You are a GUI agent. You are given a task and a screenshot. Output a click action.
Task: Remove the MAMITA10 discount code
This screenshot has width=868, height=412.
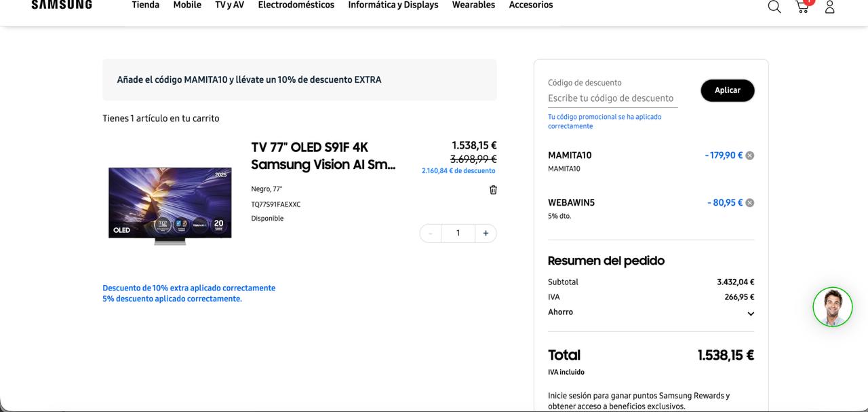click(x=749, y=155)
